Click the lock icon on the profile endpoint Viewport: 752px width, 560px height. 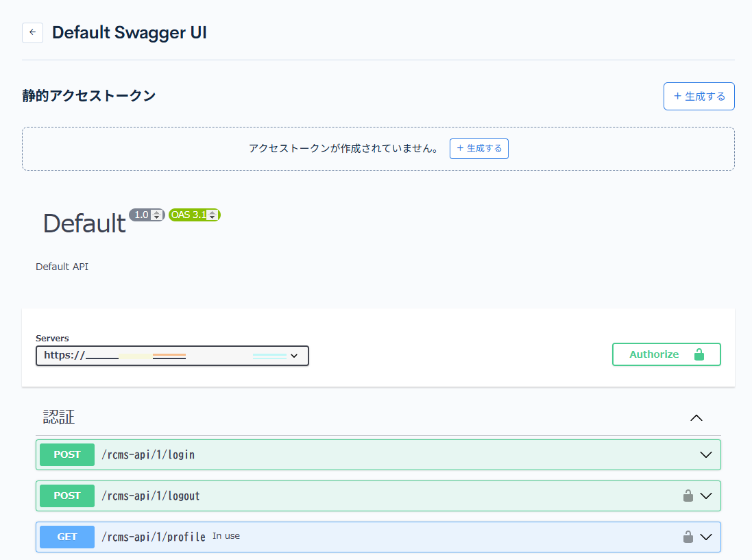click(x=688, y=537)
